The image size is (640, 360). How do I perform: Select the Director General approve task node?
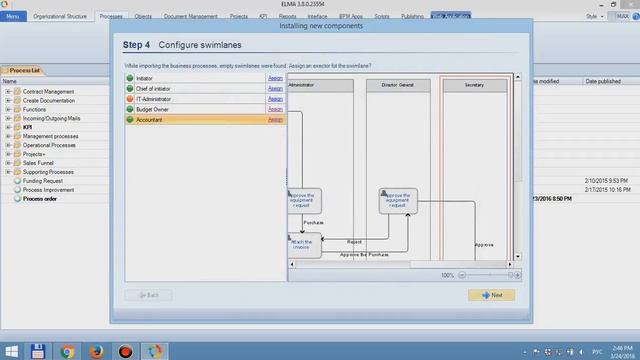pyautogui.click(x=398, y=201)
